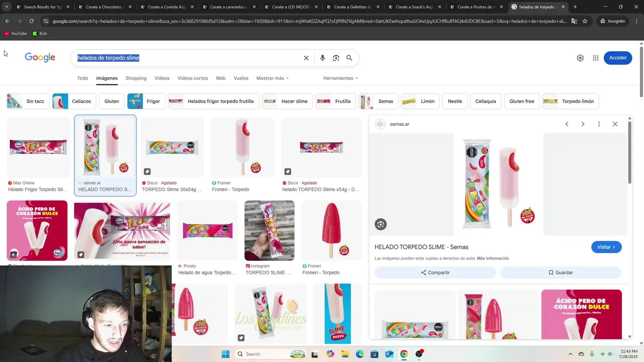Screen dimensions: 644x362
Task: Select the Imágenes tab
Action: (x=107, y=78)
